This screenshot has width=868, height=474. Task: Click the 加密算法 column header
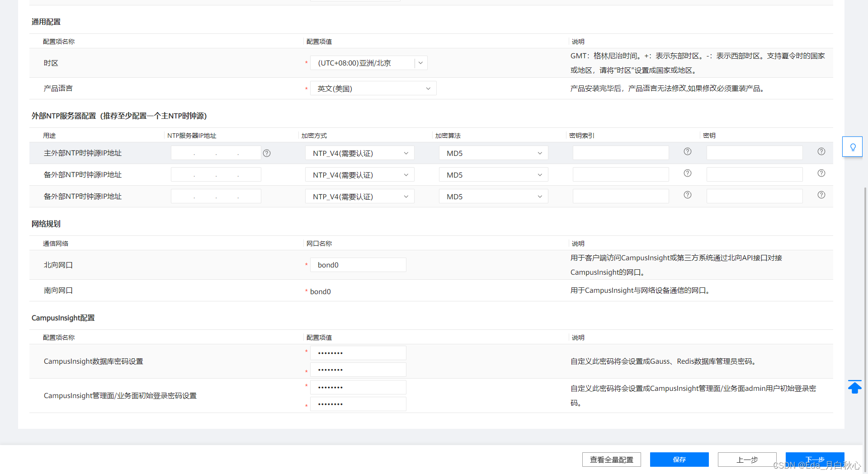(448, 136)
